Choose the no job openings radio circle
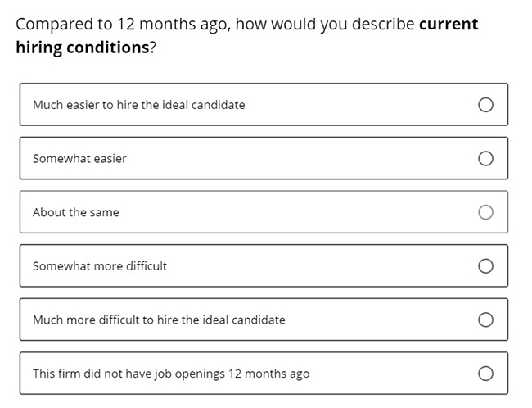Image resolution: width=532 pixels, height=408 pixels. [x=485, y=374]
